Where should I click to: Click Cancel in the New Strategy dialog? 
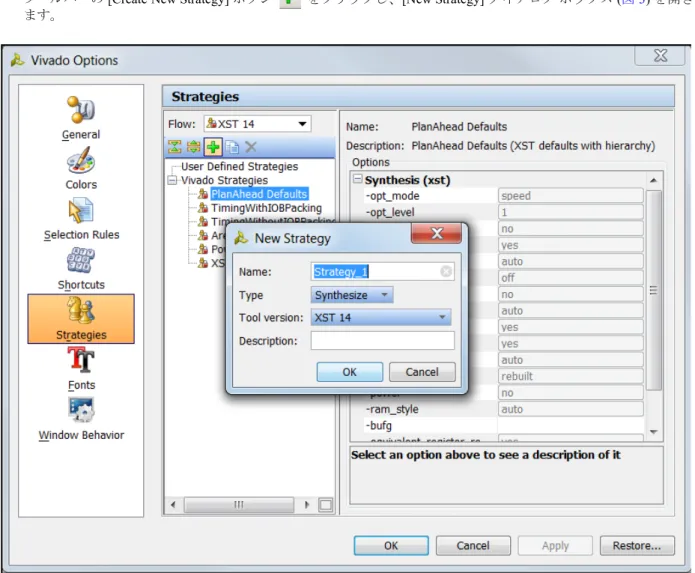pos(422,372)
